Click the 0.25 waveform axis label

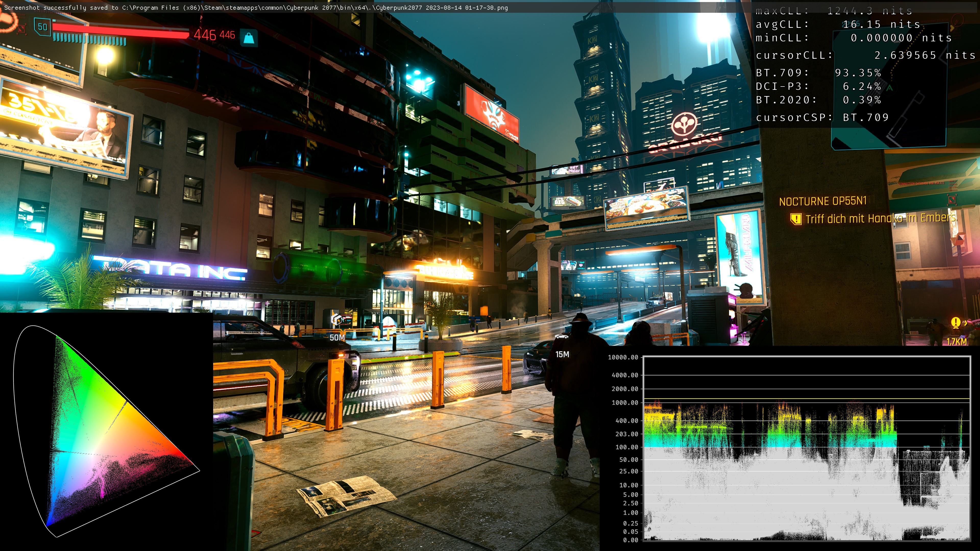630,524
